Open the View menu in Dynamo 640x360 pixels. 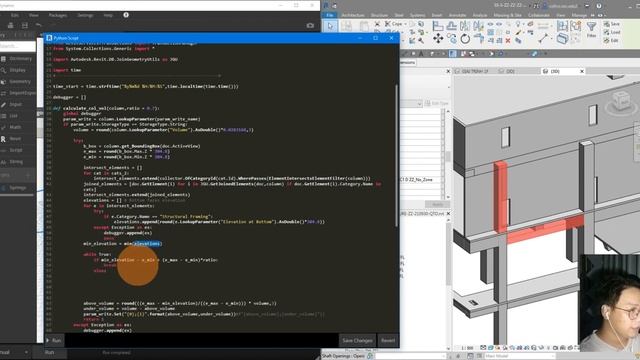click(x=33, y=15)
